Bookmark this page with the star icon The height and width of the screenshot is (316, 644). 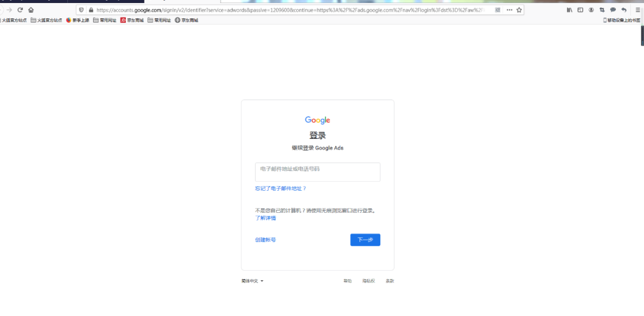point(519,10)
